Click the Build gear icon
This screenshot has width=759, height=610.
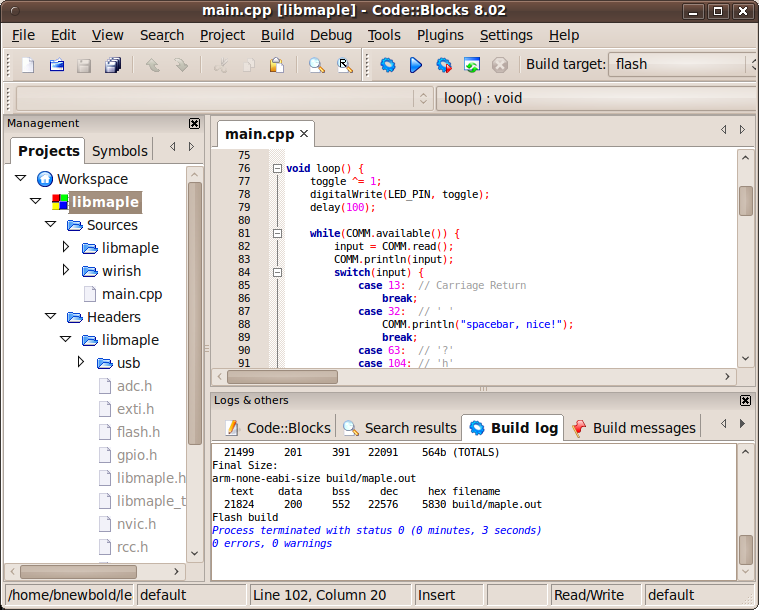coord(388,65)
